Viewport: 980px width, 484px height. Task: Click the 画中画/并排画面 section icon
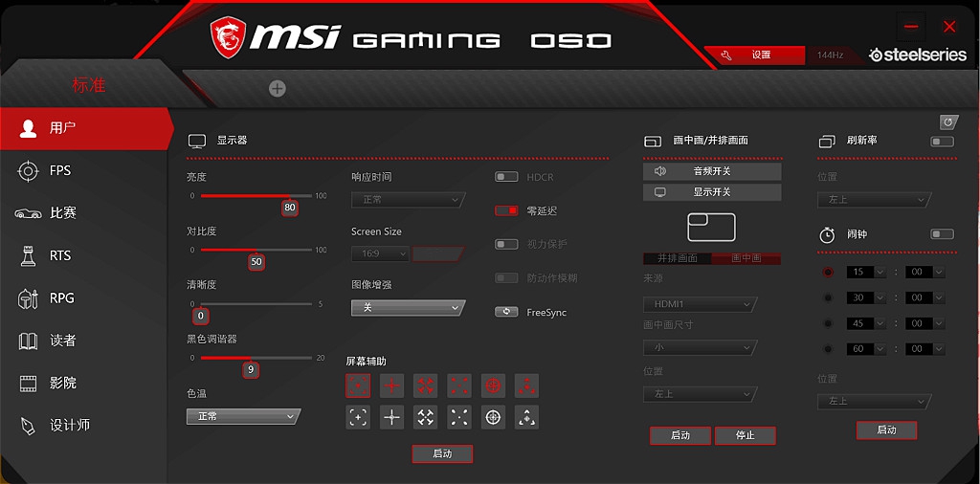pyautogui.click(x=653, y=142)
